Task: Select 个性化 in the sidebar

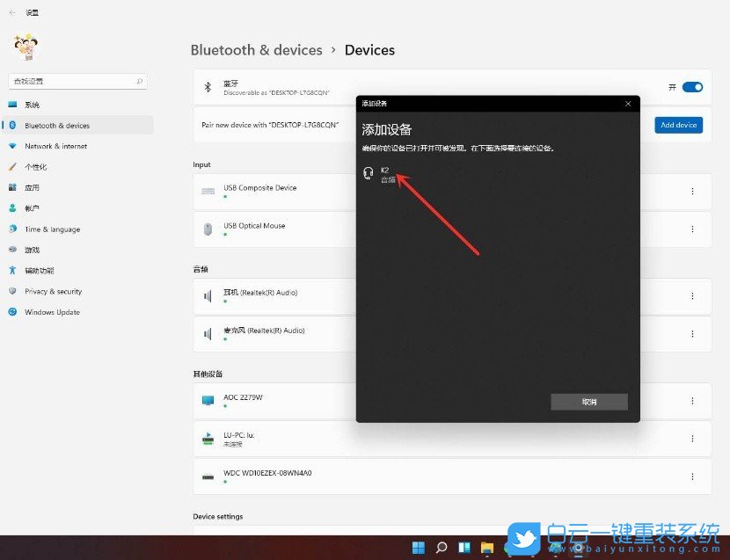Action: click(x=35, y=167)
